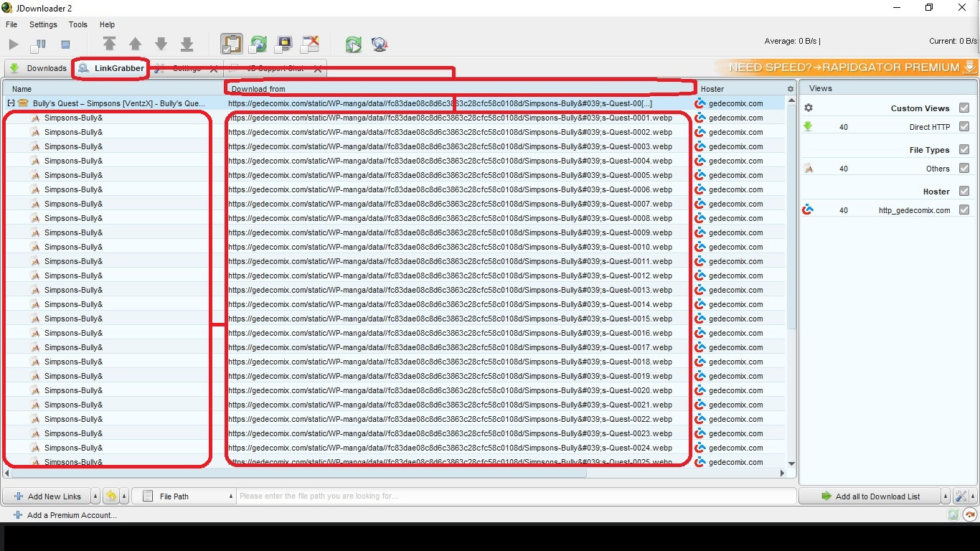Click the green Direct HTTP arrow icon
Screen dimensions: 980x551
pos(808,127)
